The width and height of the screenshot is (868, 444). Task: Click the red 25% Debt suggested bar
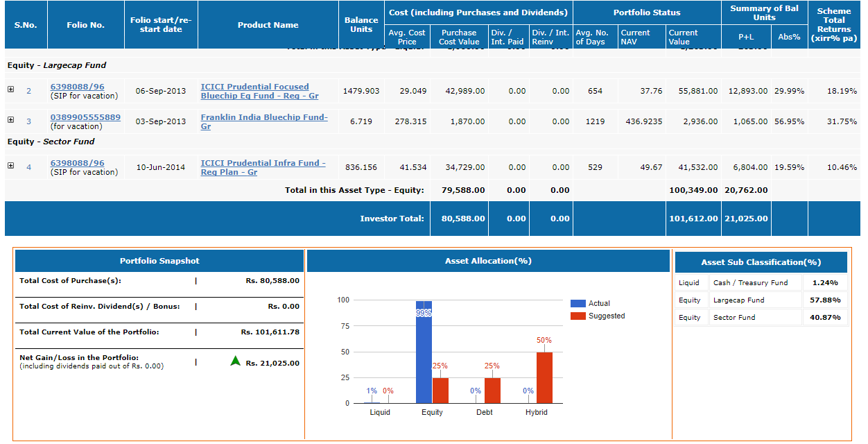[492, 391]
